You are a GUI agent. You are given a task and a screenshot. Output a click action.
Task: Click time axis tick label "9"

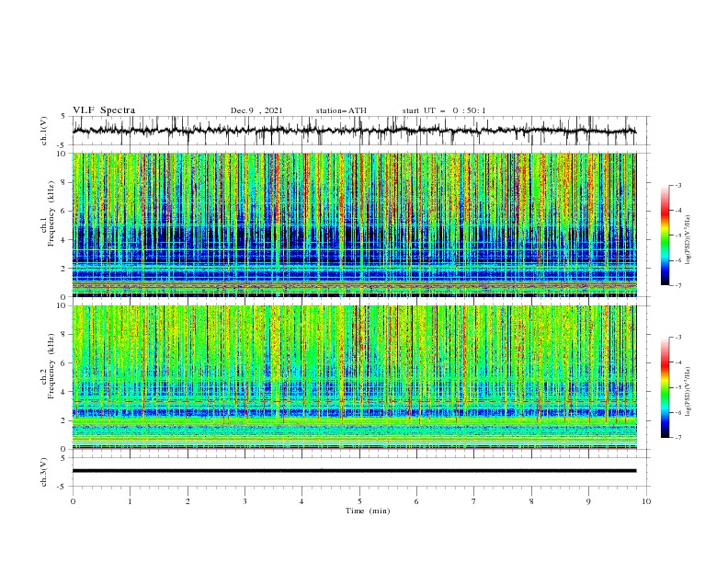[588, 501]
